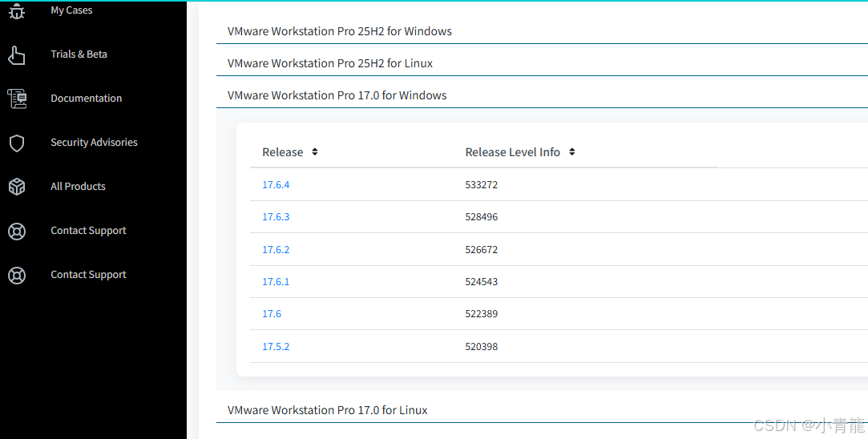Open release 17.6.1 link
Image resolution: width=868 pixels, height=439 pixels.
276,282
